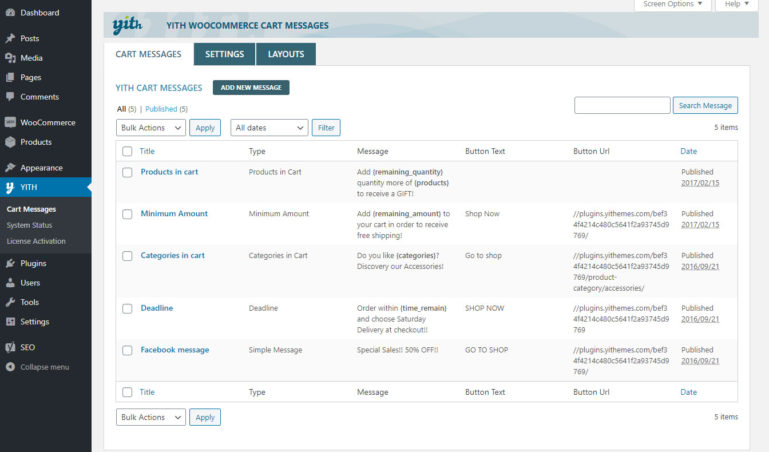Image resolution: width=769 pixels, height=452 pixels.
Task: Expand the All dates filter dropdown
Action: point(269,128)
